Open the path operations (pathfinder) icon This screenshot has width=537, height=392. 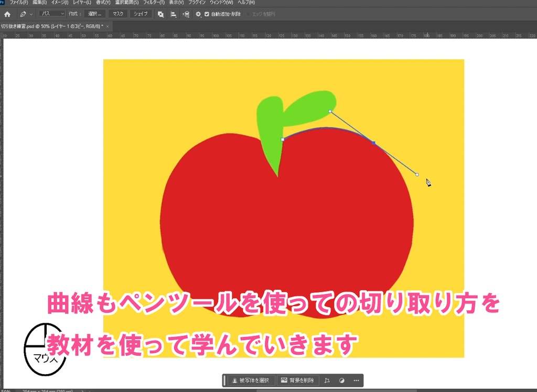[160, 14]
